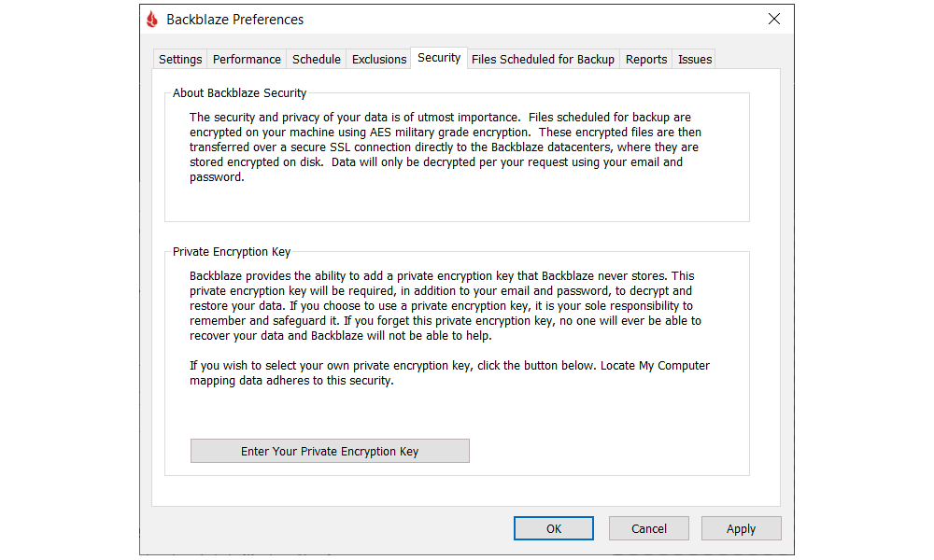Click the AES encryption description paragraph
The height and width of the screenshot is (560, 934).
pos(446,147)
